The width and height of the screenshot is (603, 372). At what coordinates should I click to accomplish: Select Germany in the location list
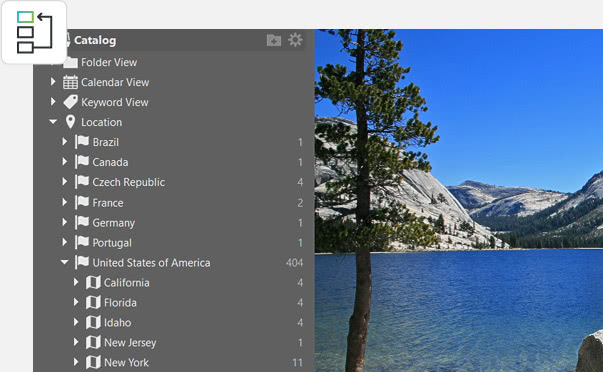point(114,223)
